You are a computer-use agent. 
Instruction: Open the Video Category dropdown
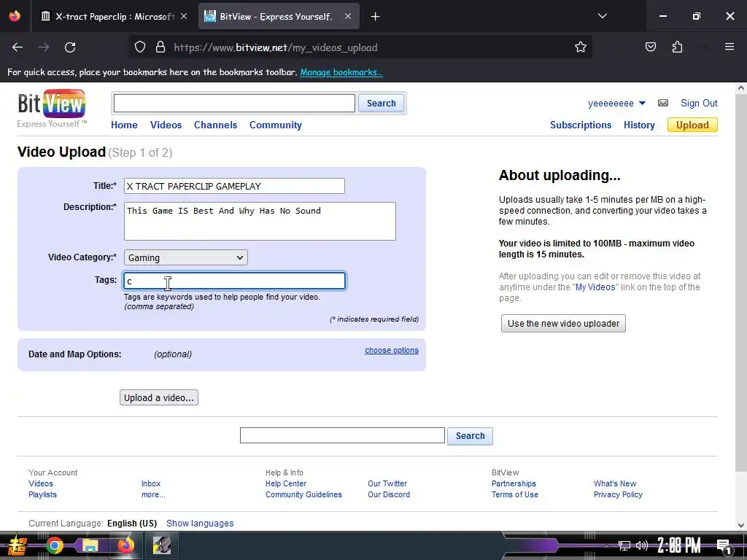(186, 257)
